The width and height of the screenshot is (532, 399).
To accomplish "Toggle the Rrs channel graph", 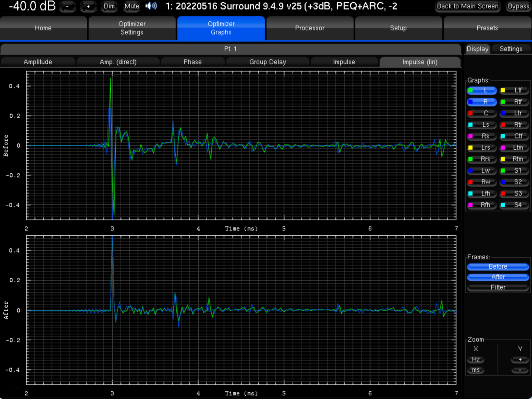I will pos(482,159).
